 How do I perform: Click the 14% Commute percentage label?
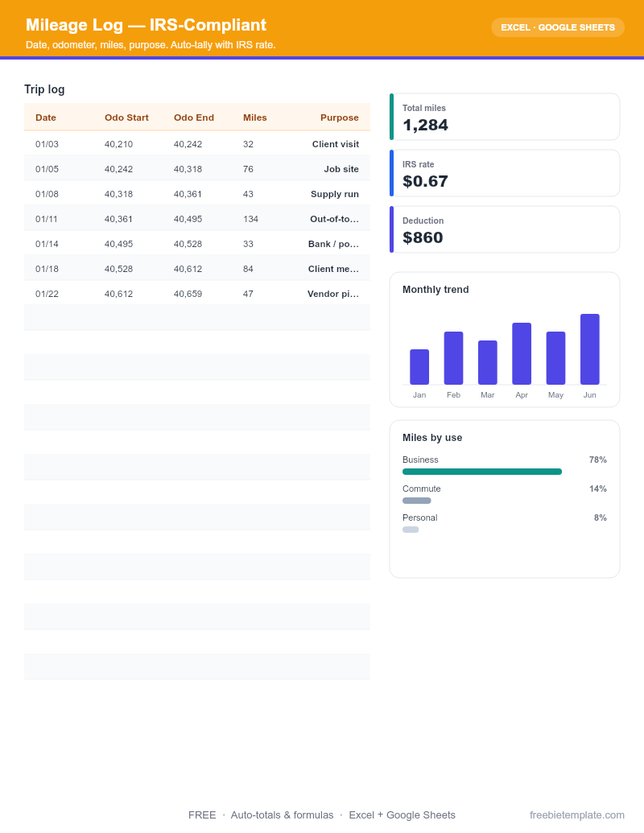pyautogui.click(x=598, y=489)
